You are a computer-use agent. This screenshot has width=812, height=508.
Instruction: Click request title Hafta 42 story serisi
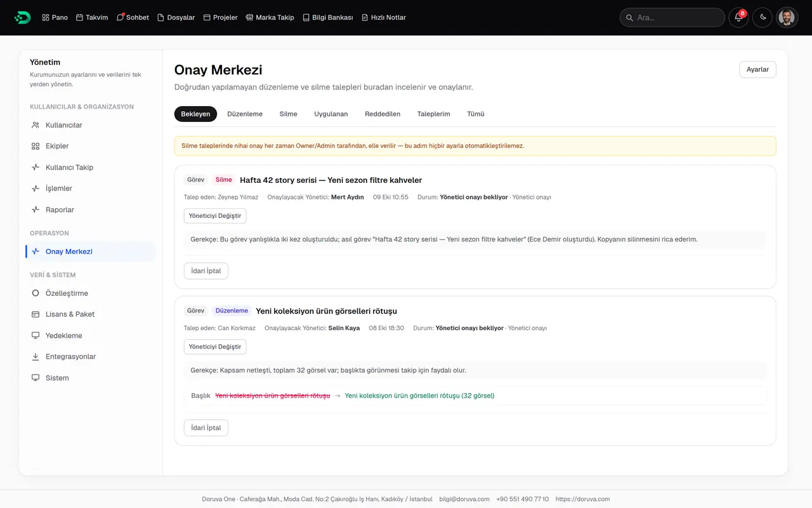coord(331,180)
